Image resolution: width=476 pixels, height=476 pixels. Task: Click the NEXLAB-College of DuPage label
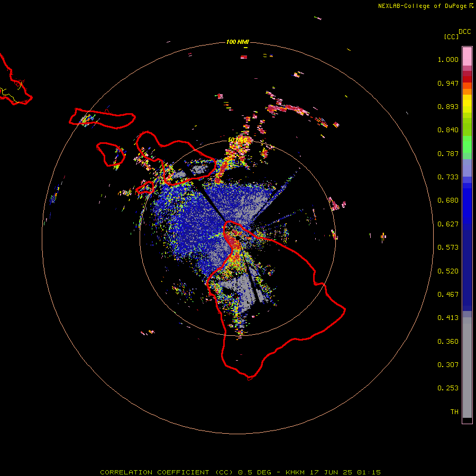[425, 6]
